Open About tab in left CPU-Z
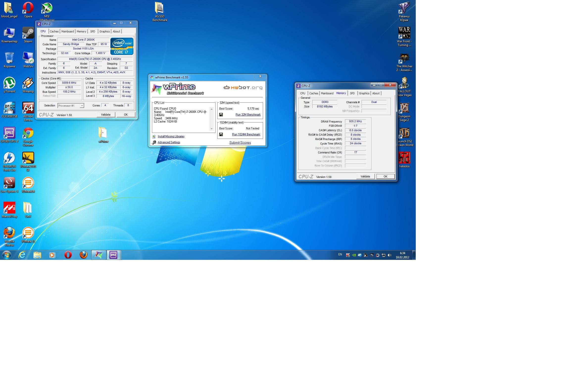Viewport: 588px width, 392px height. tap(116, 31)
